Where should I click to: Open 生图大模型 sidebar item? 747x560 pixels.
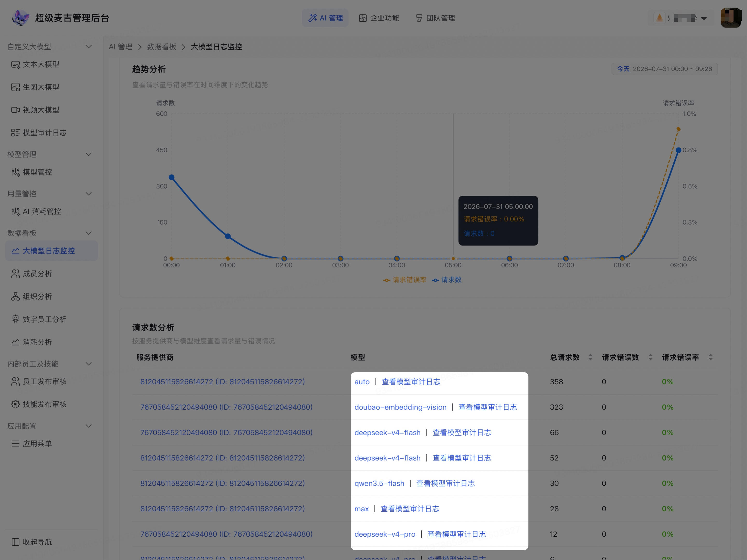tap(51, 87)
